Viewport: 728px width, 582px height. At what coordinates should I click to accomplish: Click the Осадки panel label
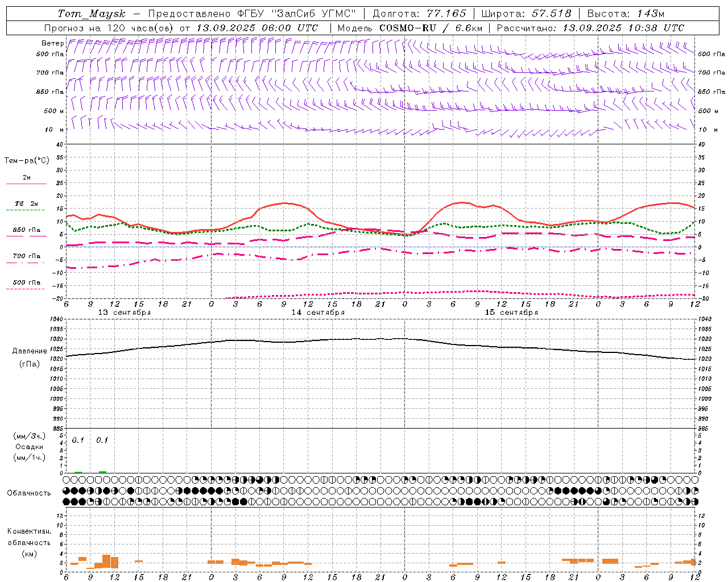point(30,447)
